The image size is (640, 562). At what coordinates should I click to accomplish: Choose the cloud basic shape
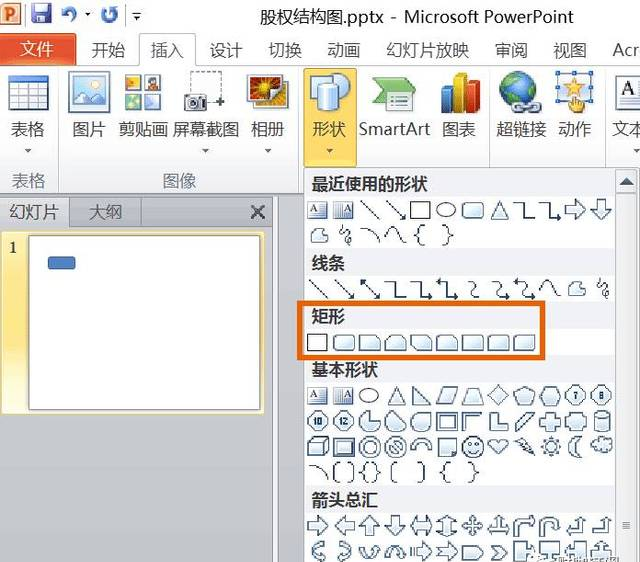pyautogui.click(x=602, y=446)
